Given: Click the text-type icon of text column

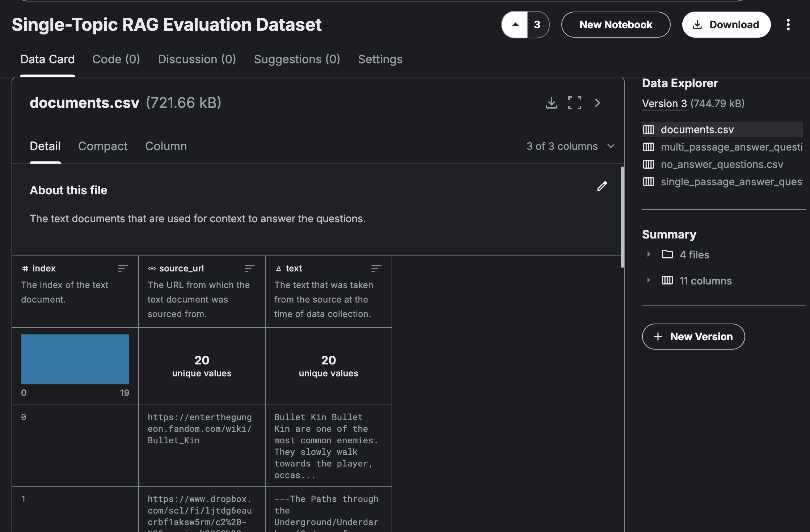Looking at the screenshot, I should point(278,269).
